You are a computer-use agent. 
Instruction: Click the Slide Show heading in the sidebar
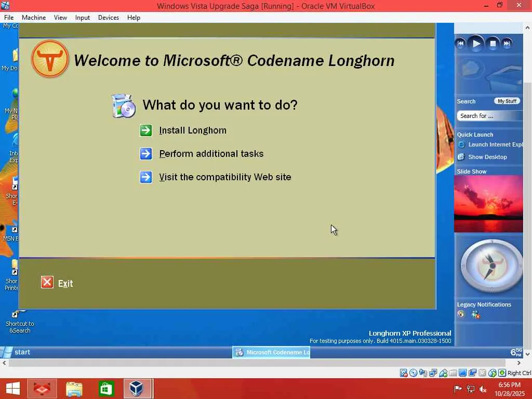coord(472,171)
